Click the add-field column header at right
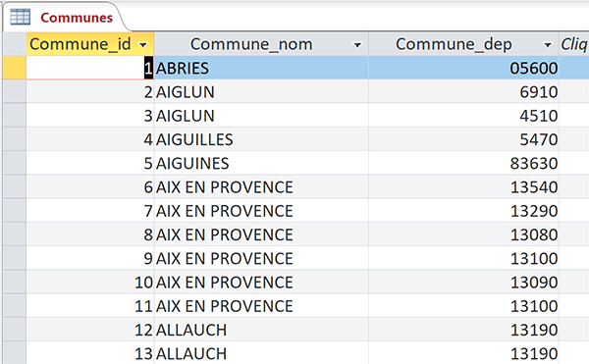Image resolution: width=589 pixels, height=364 pixels. (x=574, y=44)
